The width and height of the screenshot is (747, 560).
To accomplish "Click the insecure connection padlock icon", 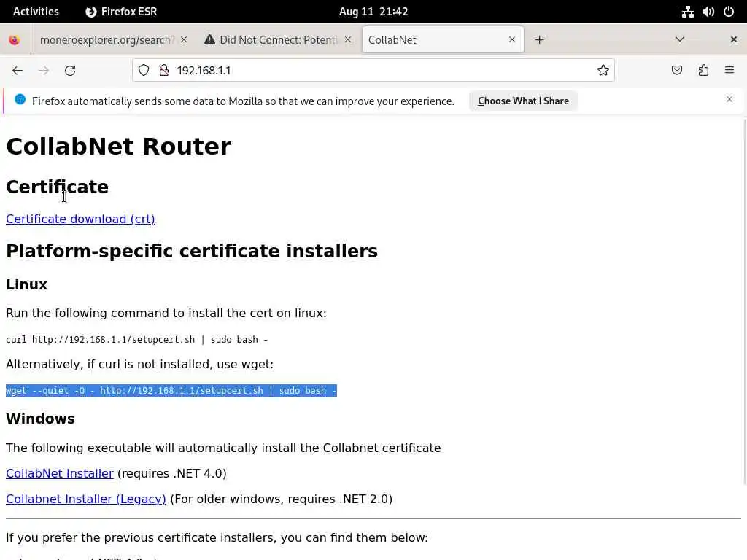I will 164,71.
